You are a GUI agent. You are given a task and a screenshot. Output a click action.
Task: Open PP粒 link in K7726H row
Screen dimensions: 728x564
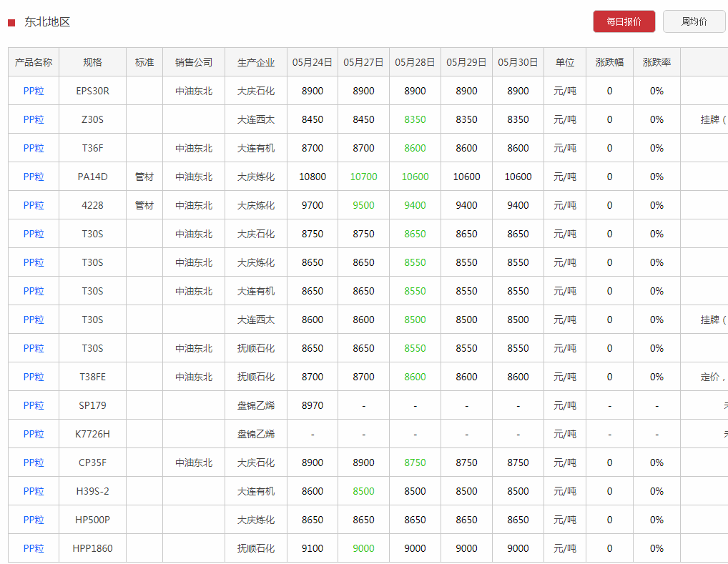coord(34,434)
